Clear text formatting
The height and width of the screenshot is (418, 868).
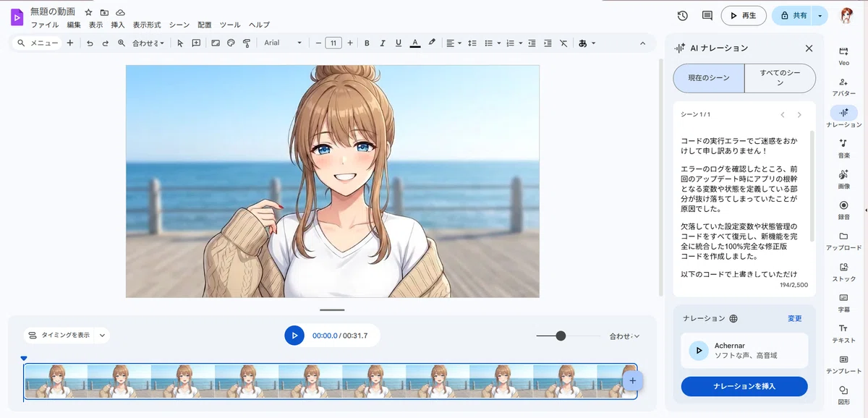pyautogui.click(x=563, y=43)
